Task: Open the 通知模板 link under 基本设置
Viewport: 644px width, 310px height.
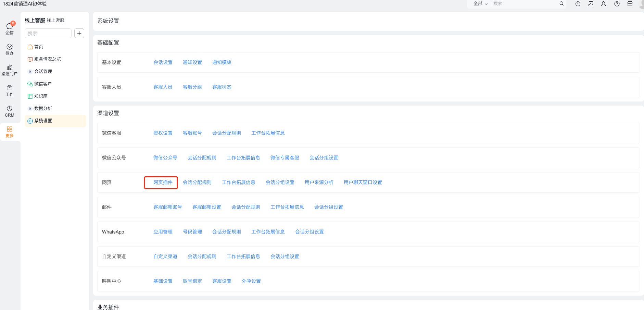Action: point(222,62)
